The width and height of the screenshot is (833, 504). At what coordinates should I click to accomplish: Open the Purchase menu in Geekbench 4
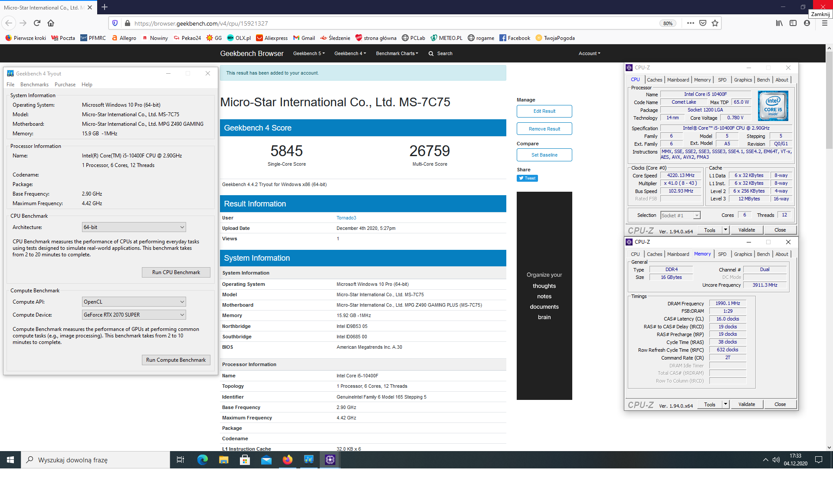(x=65, y=85)
